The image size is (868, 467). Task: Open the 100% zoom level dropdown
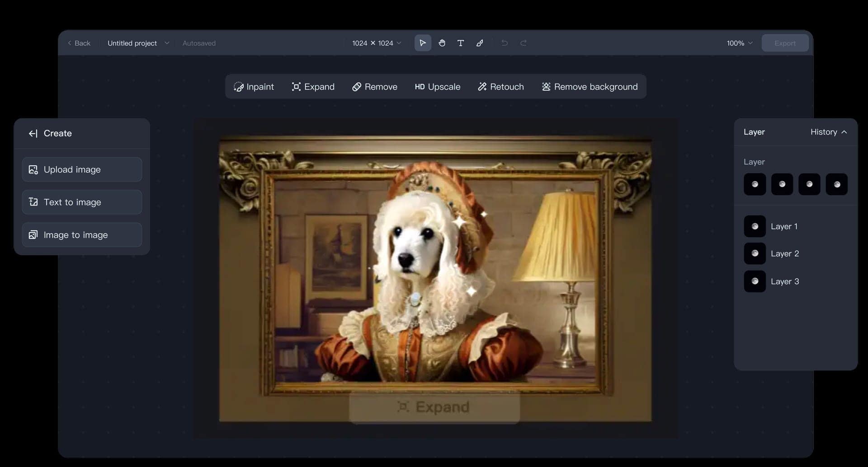pyautogui.click(x=740, y=43)
